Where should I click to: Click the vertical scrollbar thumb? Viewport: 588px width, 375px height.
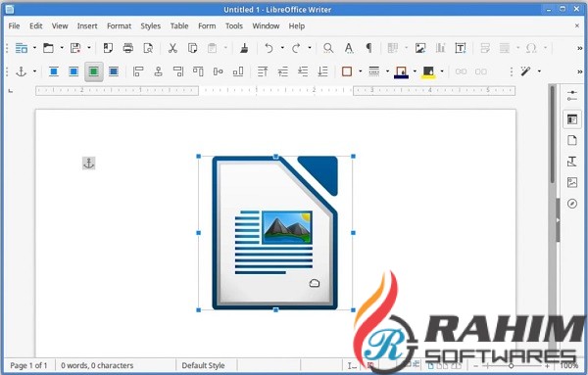coord(552,134)
